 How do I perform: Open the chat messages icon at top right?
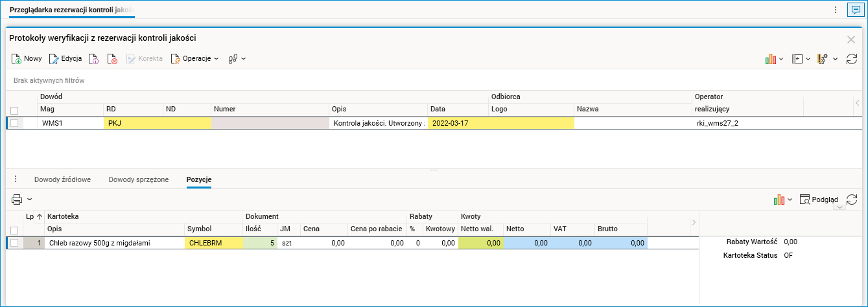click(856, 10)
